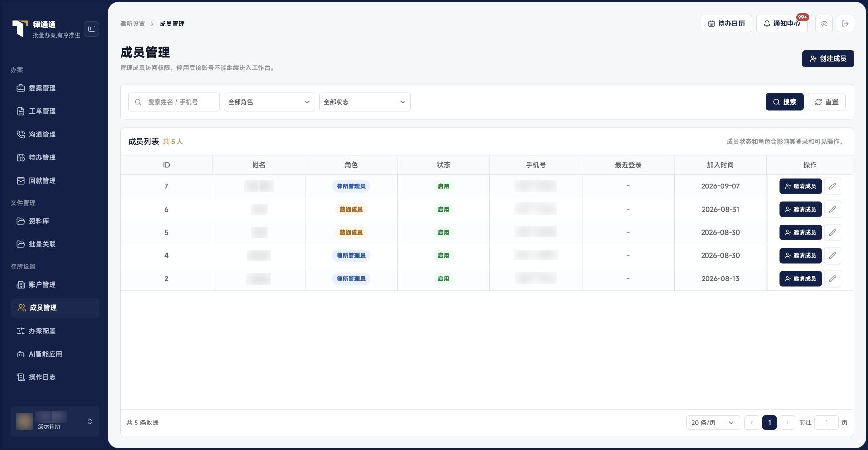868x450 pixels.
Task: Open 待办管理 in sidebar
Action: [55, 158]
